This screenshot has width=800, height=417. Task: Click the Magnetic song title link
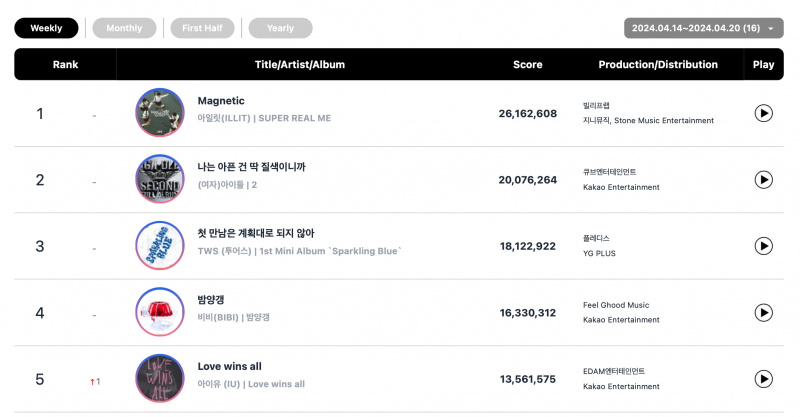pyautogui.click(x=221, y=101)
